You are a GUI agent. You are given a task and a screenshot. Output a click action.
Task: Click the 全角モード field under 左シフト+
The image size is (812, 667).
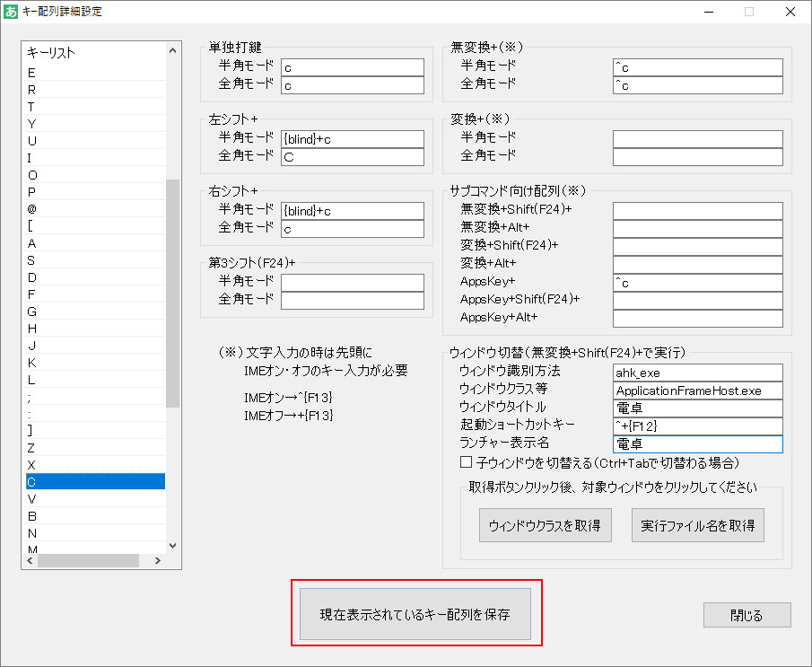pyautogui.click(x=352, y=155)
